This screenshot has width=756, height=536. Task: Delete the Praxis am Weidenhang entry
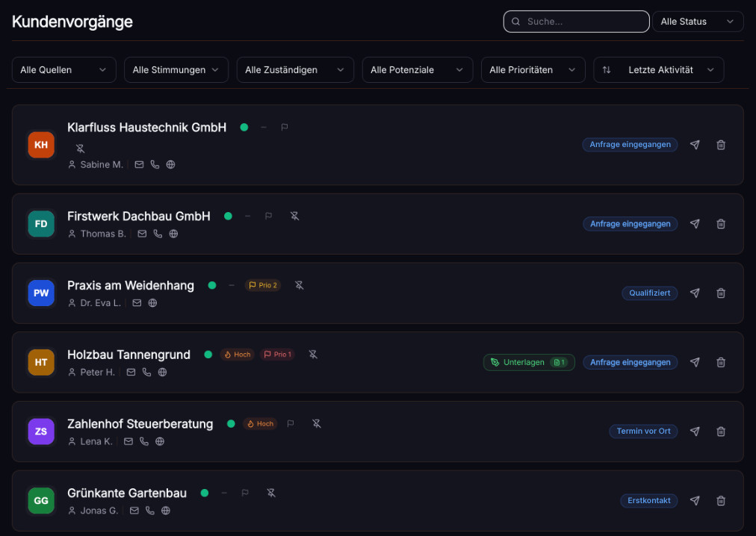tap(721, 293)
